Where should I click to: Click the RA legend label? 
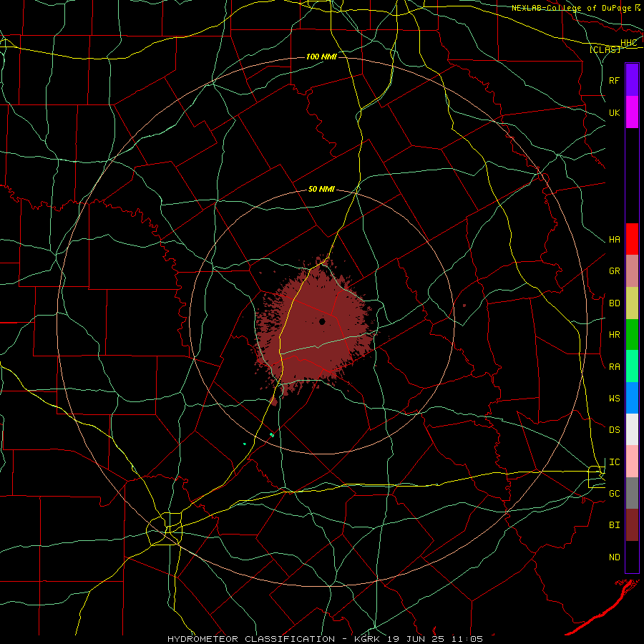point(614,367)
